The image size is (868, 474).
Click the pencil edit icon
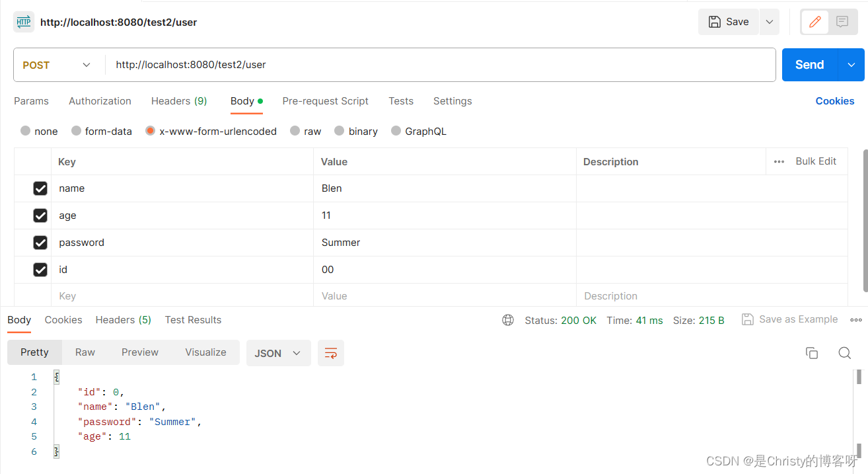point(814,22)
